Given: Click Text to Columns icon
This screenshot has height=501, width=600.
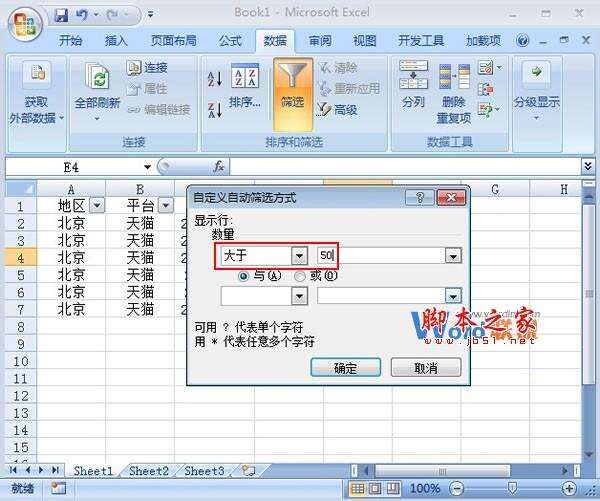Looking at the screenshot, I should pos(413,75).
